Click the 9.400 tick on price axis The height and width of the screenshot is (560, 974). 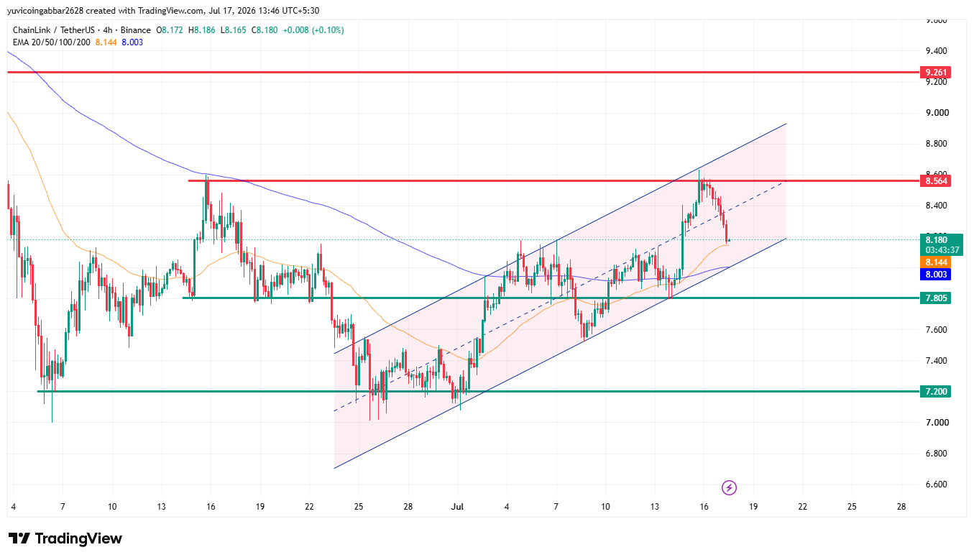point(937,51)
